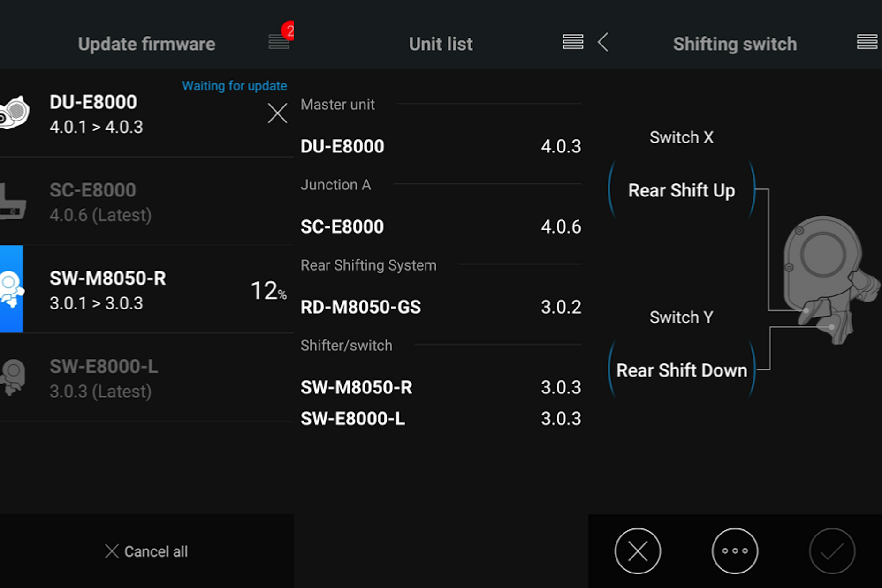Tap the circular X cancel button

pyautogui.click(x=638, y=551)
